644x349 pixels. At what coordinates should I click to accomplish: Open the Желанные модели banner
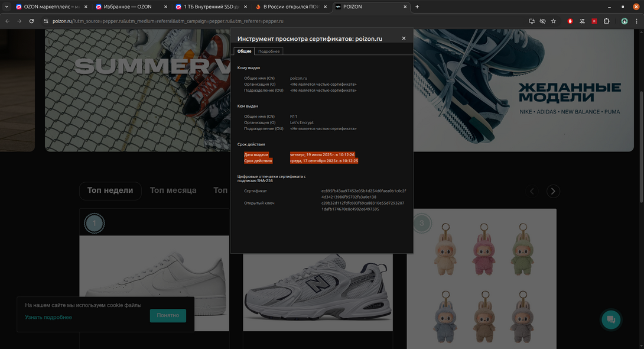point(523,89)
